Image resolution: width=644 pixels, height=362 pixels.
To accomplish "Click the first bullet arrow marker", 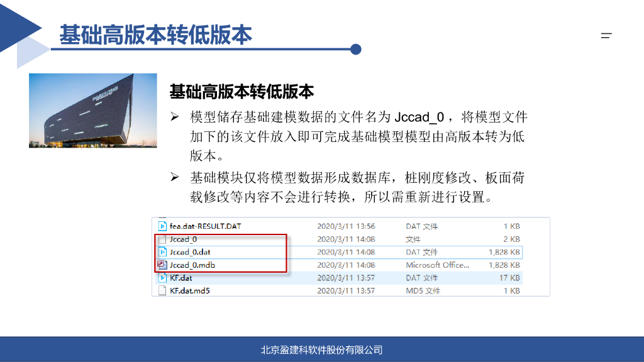I will click(175, 117).
